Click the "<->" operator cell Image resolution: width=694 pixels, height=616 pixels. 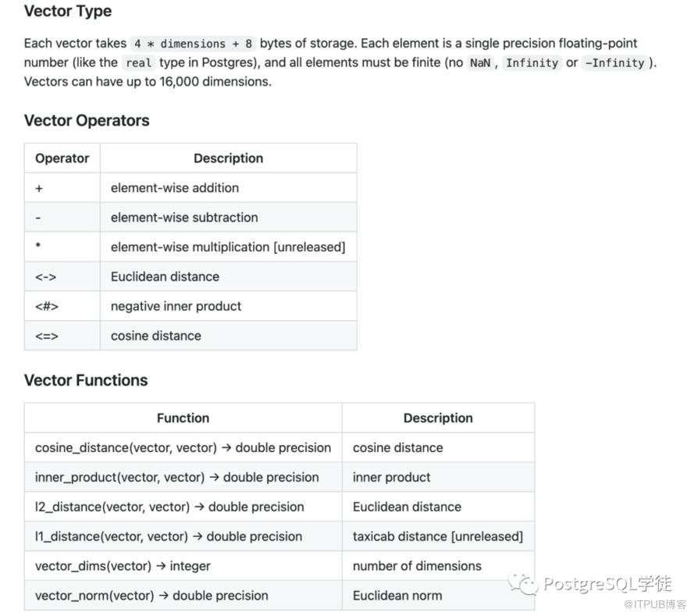46,277
